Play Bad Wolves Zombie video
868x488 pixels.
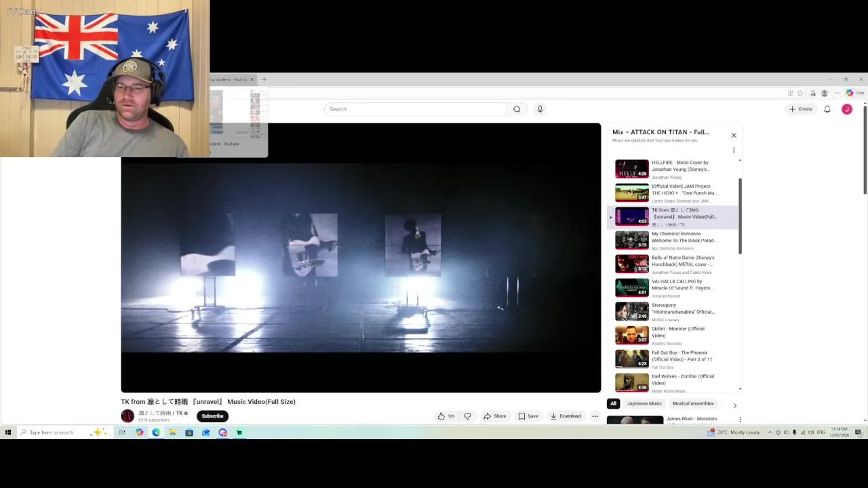click(671, 383)
